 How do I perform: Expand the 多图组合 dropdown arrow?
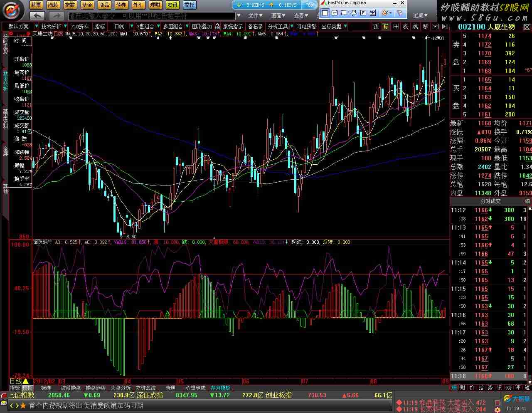187,26
